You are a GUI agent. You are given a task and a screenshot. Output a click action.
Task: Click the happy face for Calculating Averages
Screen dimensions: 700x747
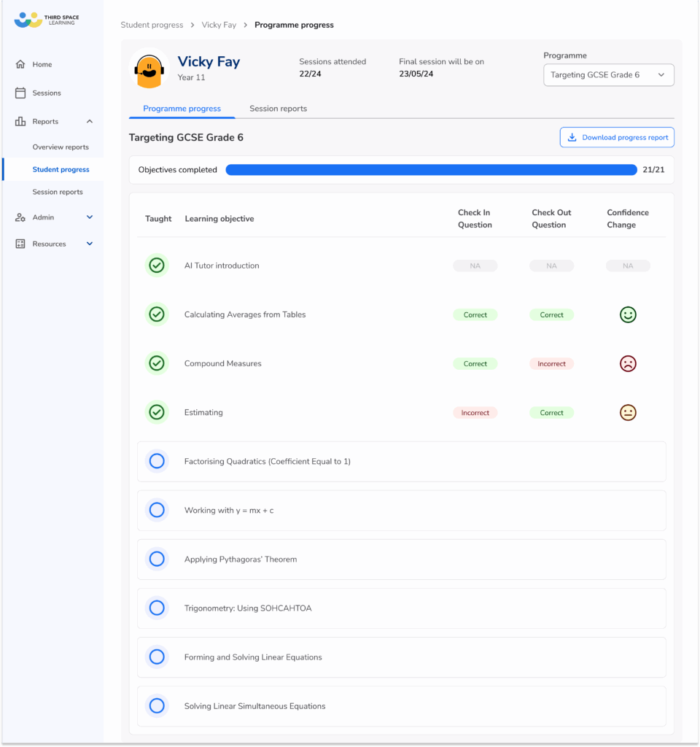coord(628,314)
